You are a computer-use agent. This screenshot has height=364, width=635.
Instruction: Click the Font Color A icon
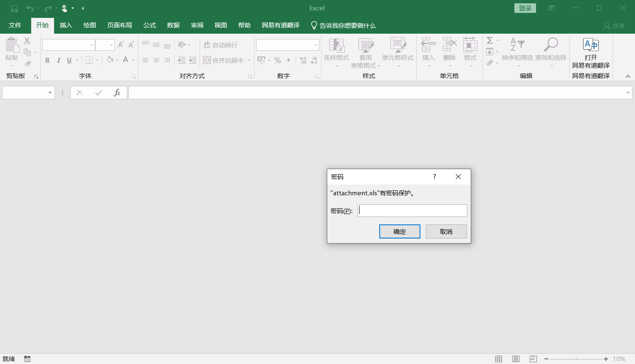126,60
